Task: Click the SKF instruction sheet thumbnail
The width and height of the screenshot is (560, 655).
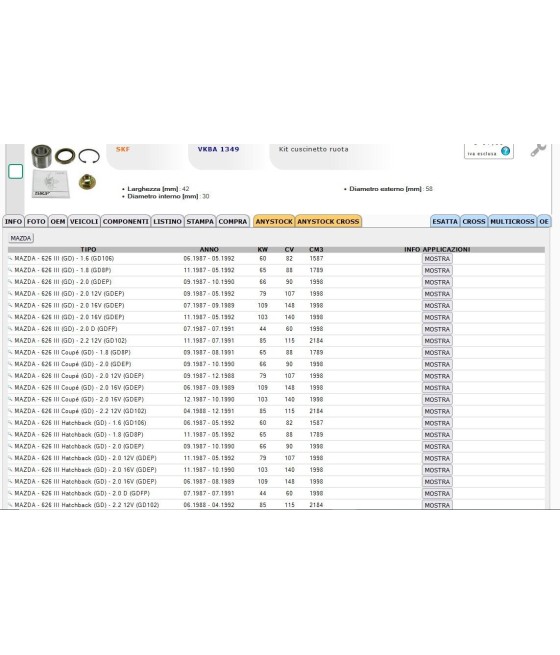Action: pos(51,183)
